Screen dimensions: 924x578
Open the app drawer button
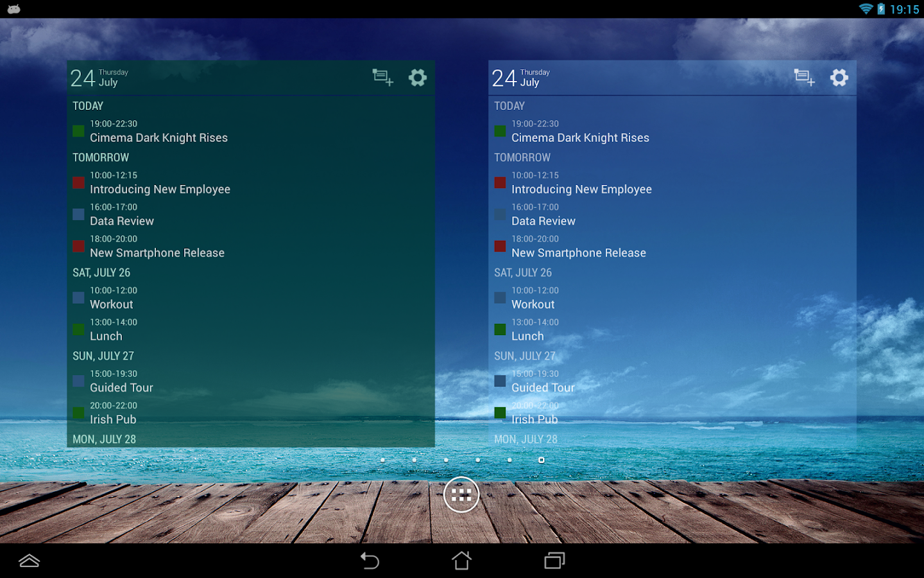[461, 494]
